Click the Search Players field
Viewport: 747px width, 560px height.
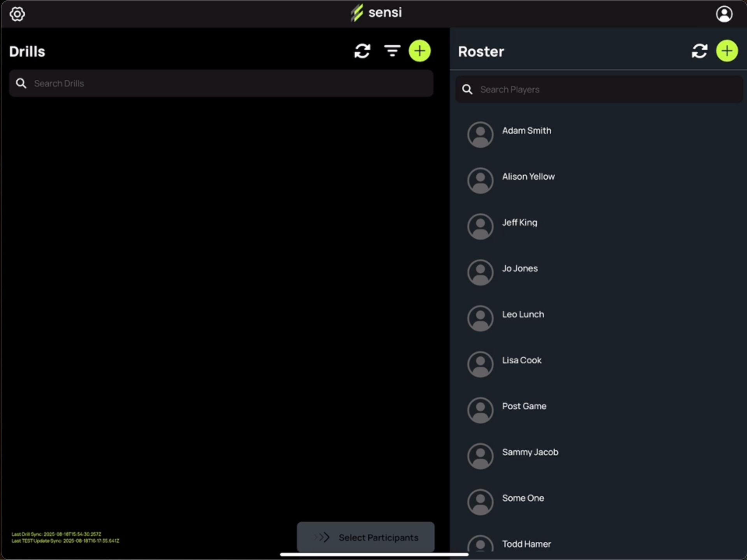tap(599, 89)
